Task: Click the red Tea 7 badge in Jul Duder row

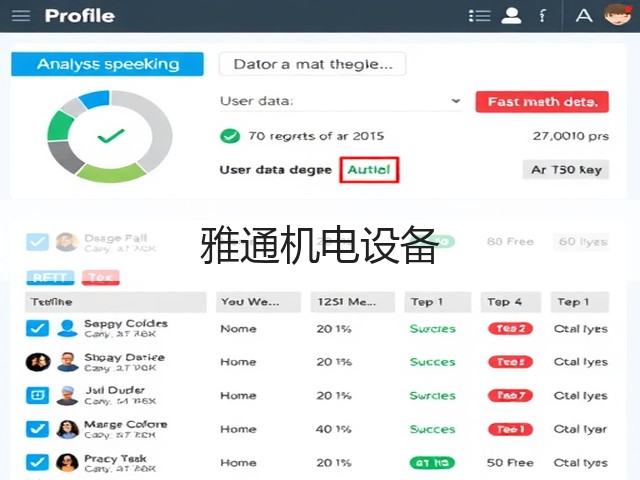Action: (510, 396)
